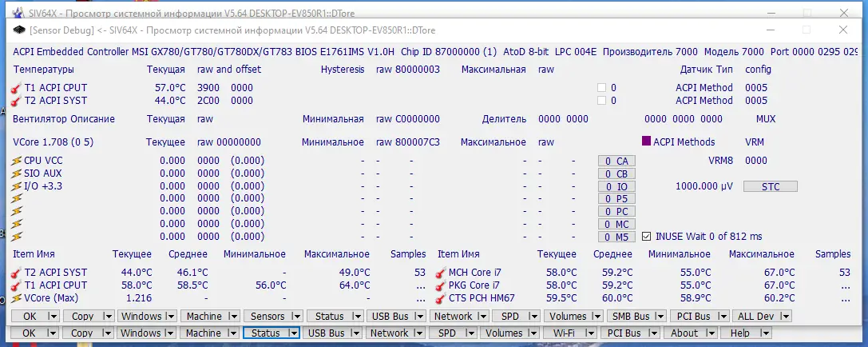868x347 pixels.
Task: Click the unlabeled lightning icon in the 0 PC row
Action: click(x=17, y=211)
